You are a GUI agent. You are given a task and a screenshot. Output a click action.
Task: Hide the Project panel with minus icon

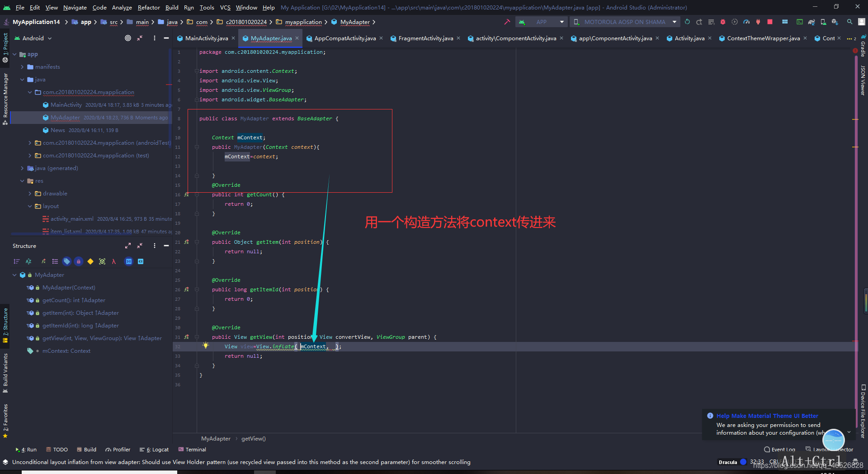point(166,38)
